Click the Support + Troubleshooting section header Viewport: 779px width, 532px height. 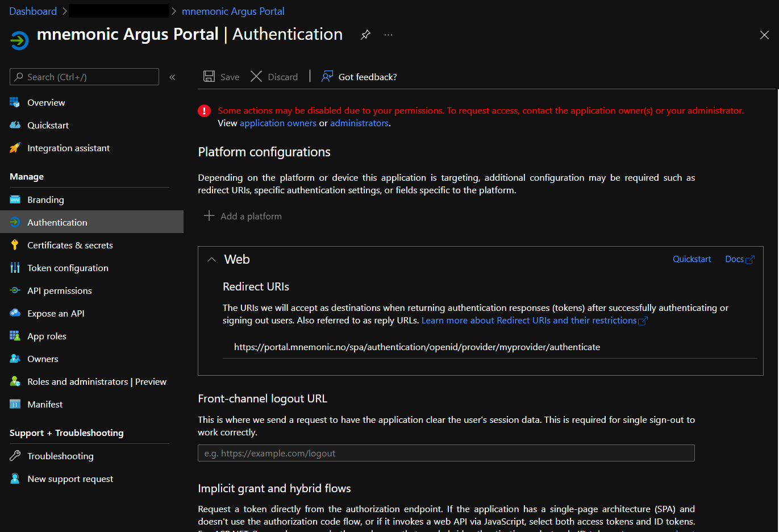coord(66,433)
